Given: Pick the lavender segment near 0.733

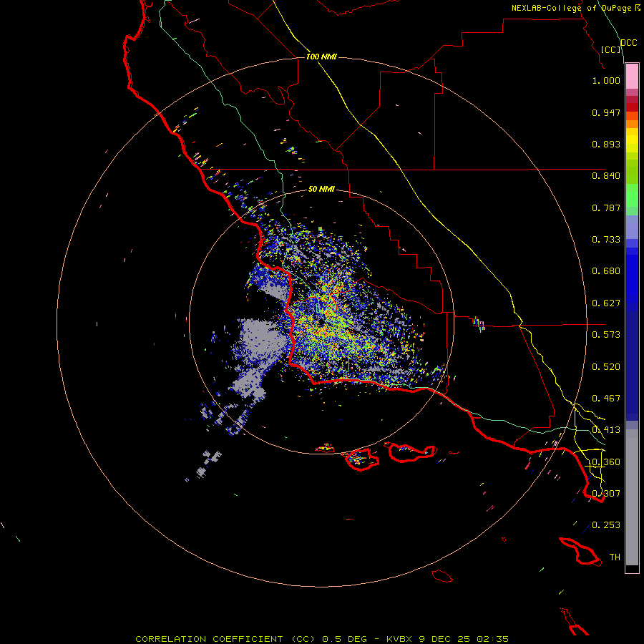Looking at the screenshot, I should tap(632, 228).
